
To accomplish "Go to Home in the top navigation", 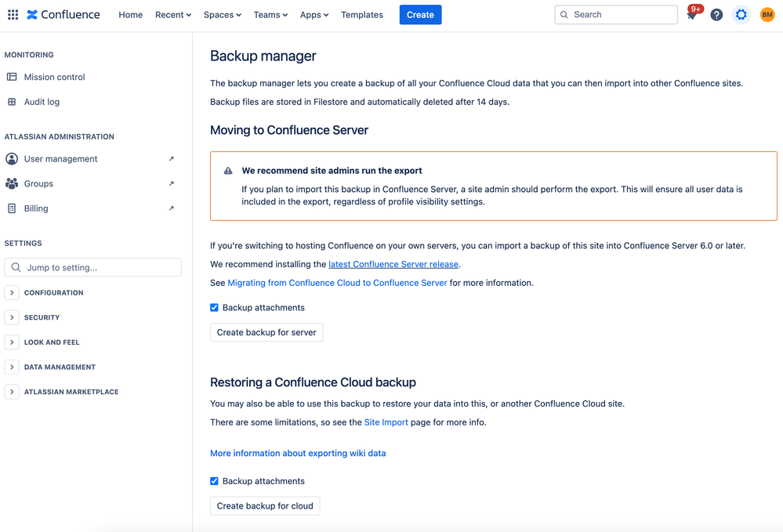I will point(130,15).
